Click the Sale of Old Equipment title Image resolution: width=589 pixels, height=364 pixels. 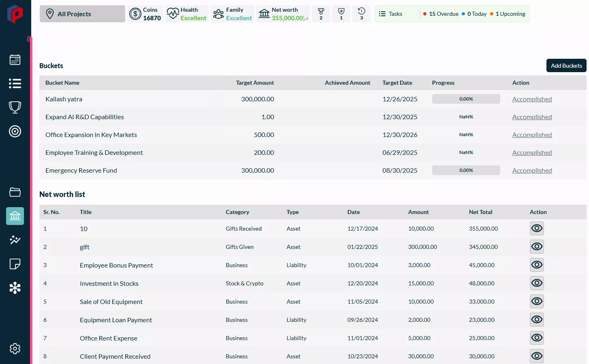(111, 302)
